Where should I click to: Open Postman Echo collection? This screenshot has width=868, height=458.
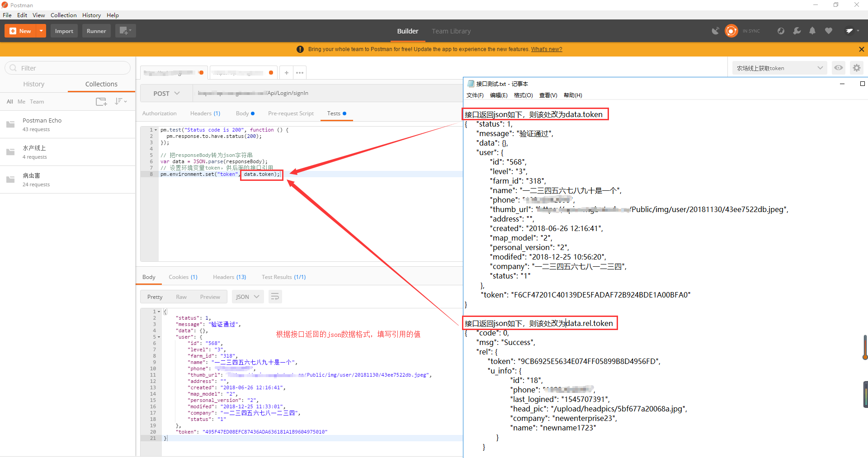point(68,124)
